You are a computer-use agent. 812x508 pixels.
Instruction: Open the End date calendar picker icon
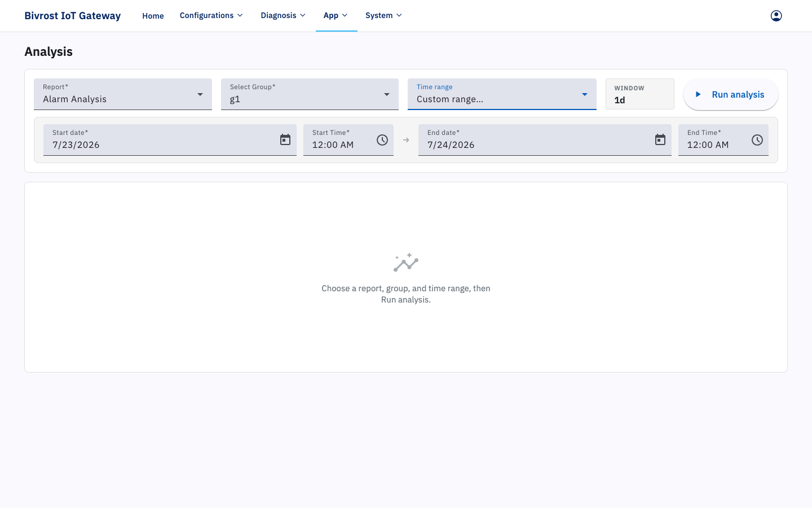(660, 140)
